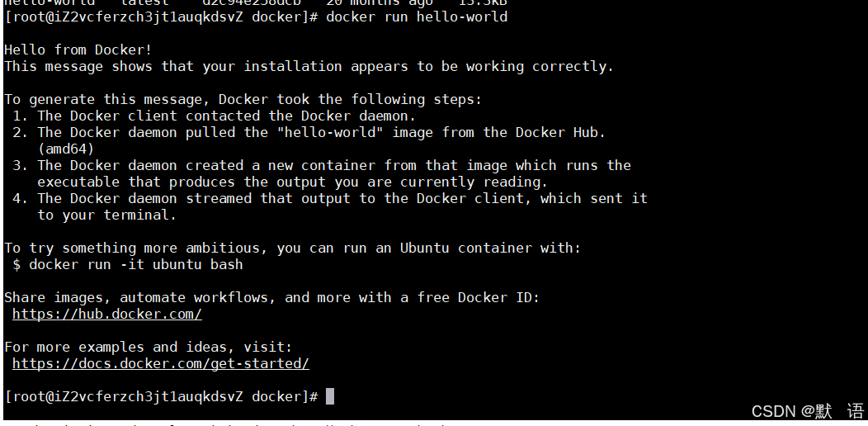Click the typed "docker run hello-world" command
Screen dimensions: 868x426
click(417, 17)
